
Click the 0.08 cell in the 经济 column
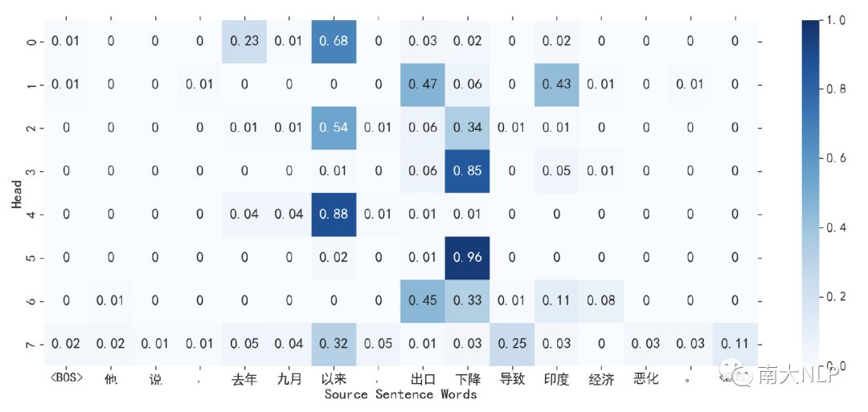coord(601,300)
